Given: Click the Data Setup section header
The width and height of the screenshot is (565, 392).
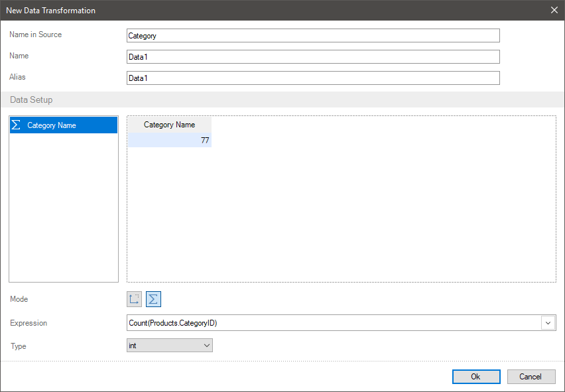Looking at the screenshot, I should [31, 100].
